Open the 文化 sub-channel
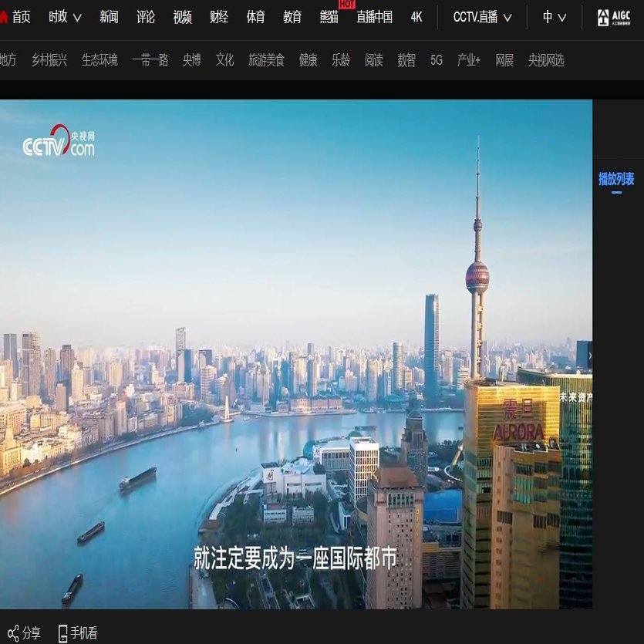The height and width of the screenshot is (644, 644). point(224,60)
